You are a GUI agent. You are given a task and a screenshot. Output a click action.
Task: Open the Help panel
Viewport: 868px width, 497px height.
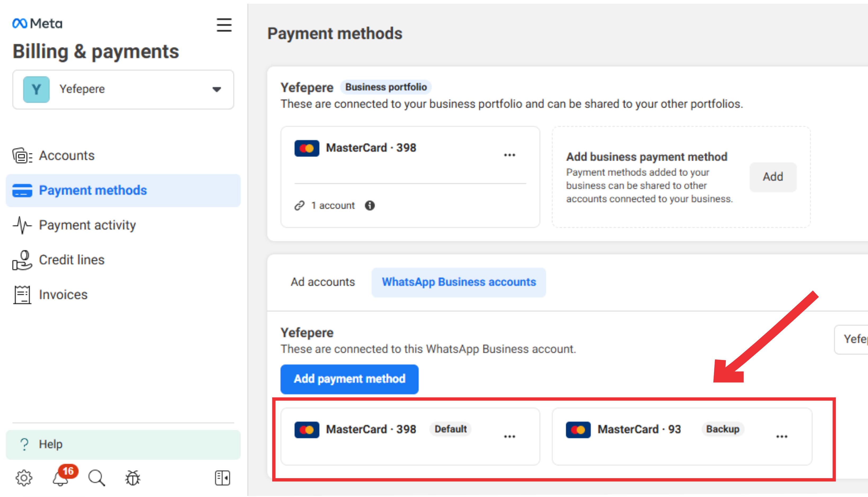coord(123,444)
